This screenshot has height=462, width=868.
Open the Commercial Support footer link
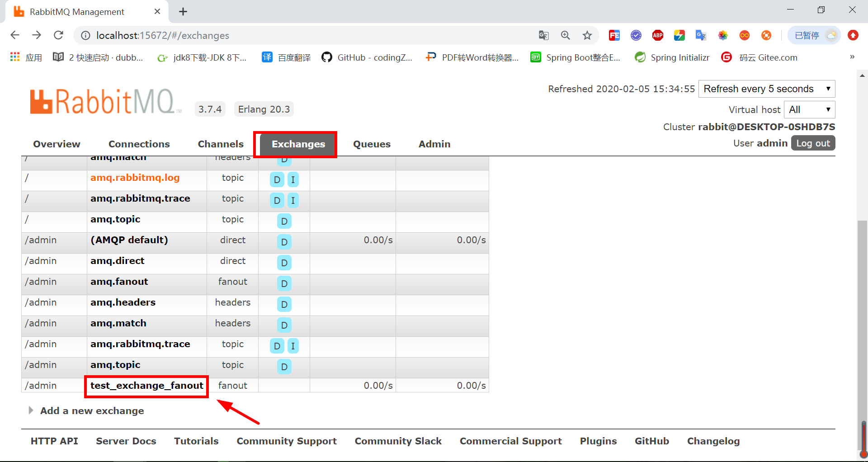510,441
